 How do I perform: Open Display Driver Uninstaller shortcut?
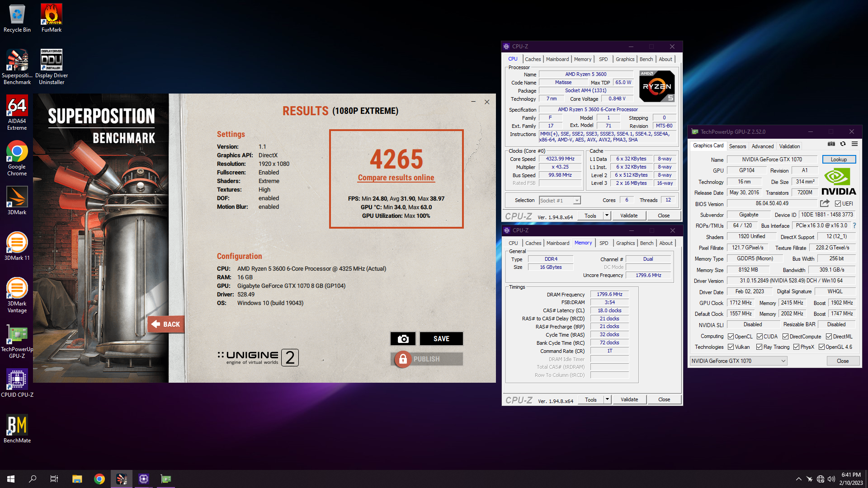pos(52,67)
